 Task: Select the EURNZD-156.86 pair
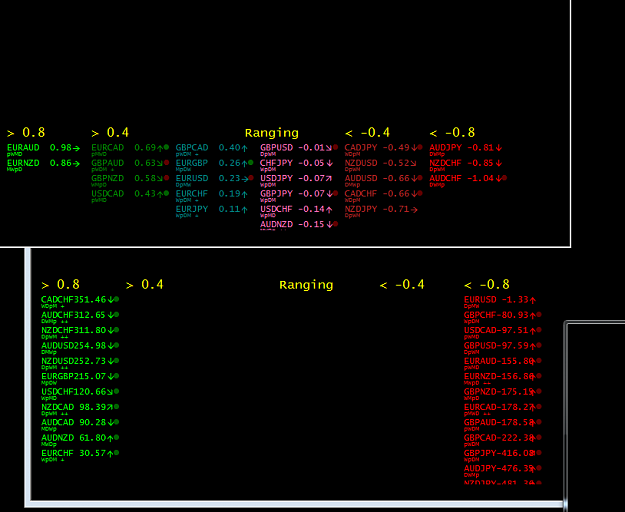503,377
